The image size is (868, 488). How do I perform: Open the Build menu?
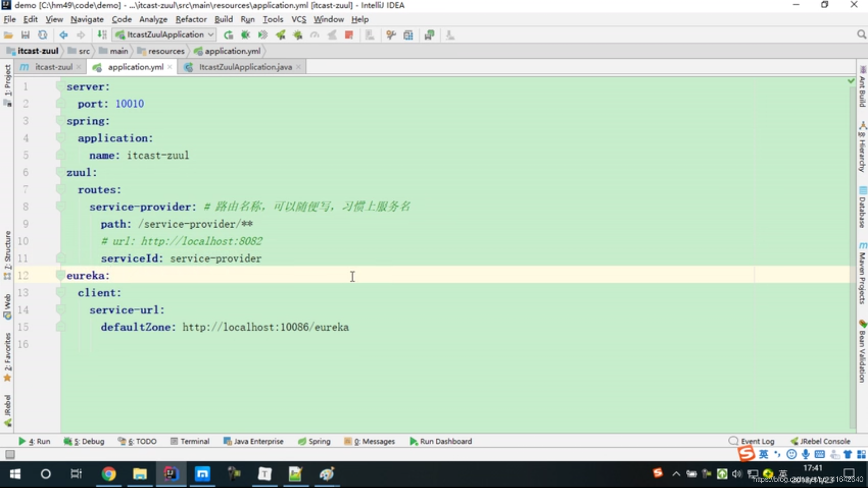(x=223, y=19)
